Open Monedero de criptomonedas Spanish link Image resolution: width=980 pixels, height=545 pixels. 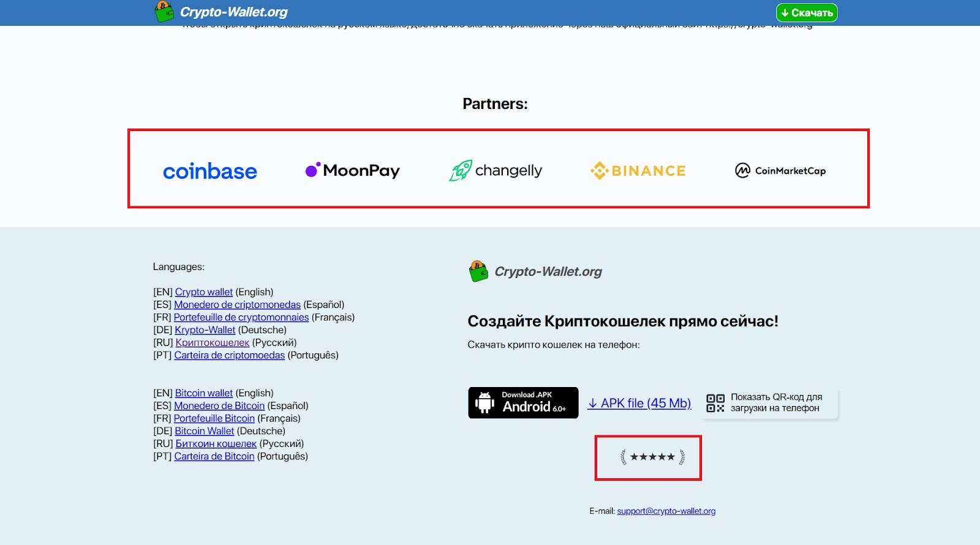(x=237, y=304)
